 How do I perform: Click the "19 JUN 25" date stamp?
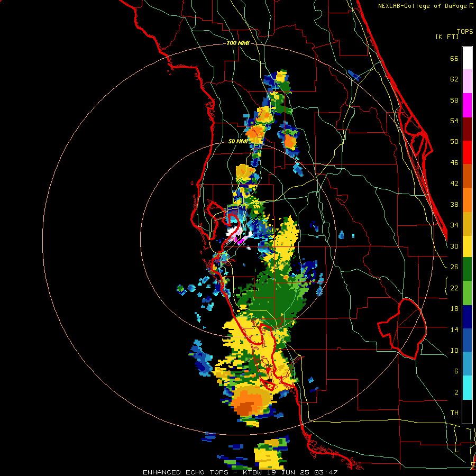click(x=289, y=472)
